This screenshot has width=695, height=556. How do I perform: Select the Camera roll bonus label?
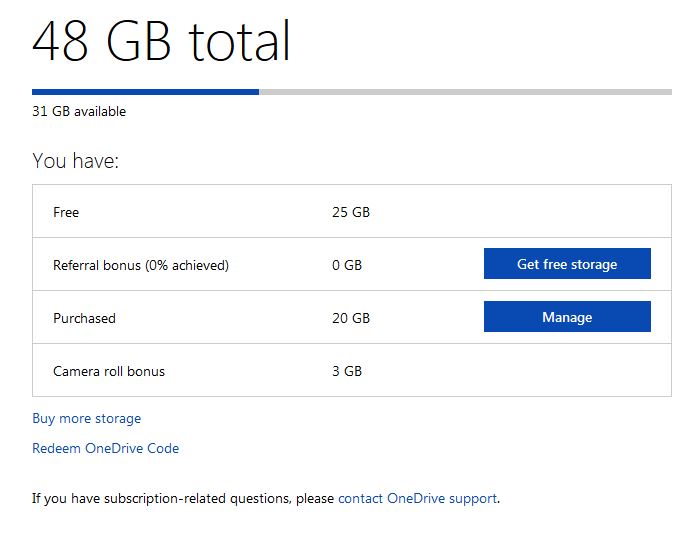109,371
